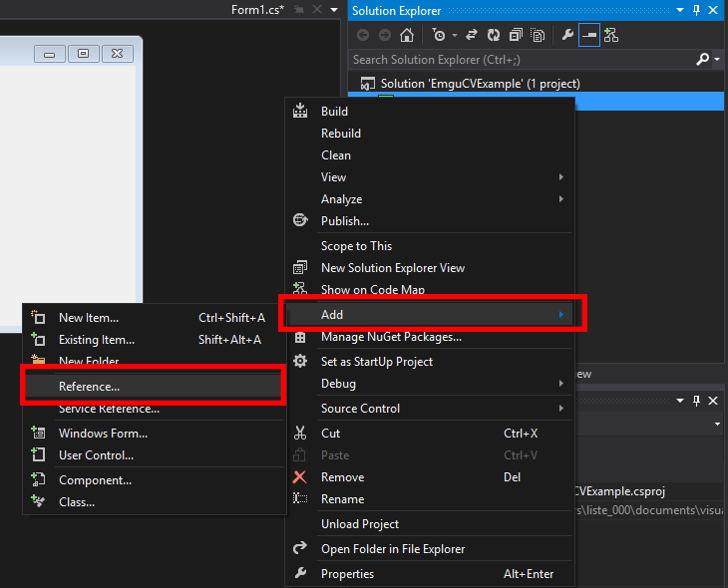Toggle Preview Selected Items button
This screenshot has height=588, width=728.
(x=589, y=35)
